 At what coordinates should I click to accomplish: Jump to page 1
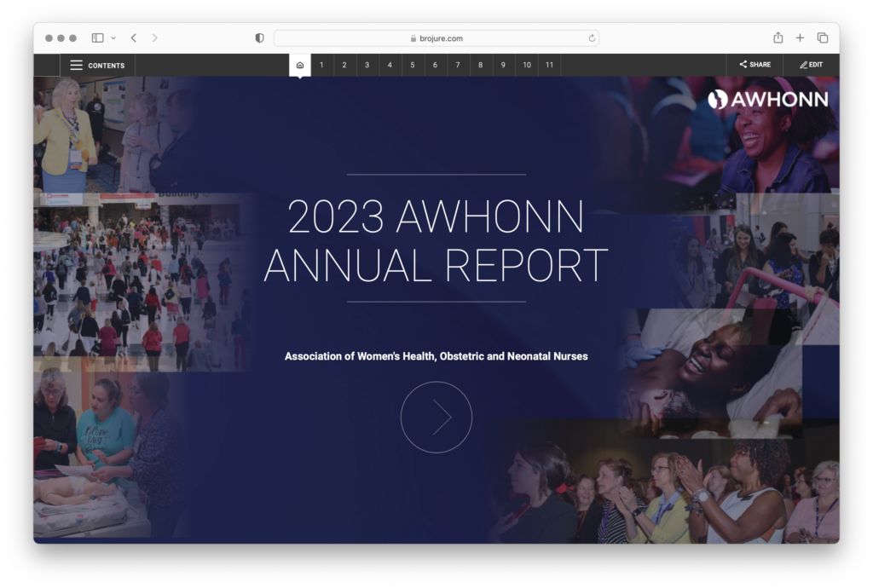pyautogui.click(x=321, y=65)
